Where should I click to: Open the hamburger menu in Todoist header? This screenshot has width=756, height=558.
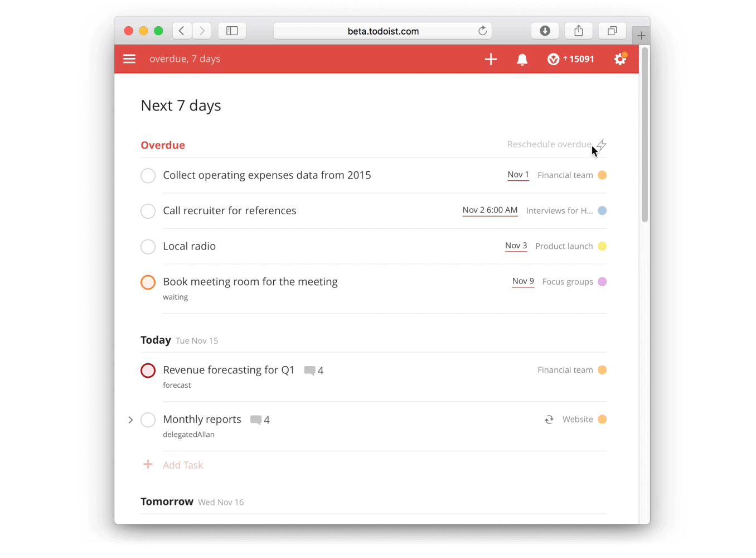pyautogui.click(x=129, y=59)
